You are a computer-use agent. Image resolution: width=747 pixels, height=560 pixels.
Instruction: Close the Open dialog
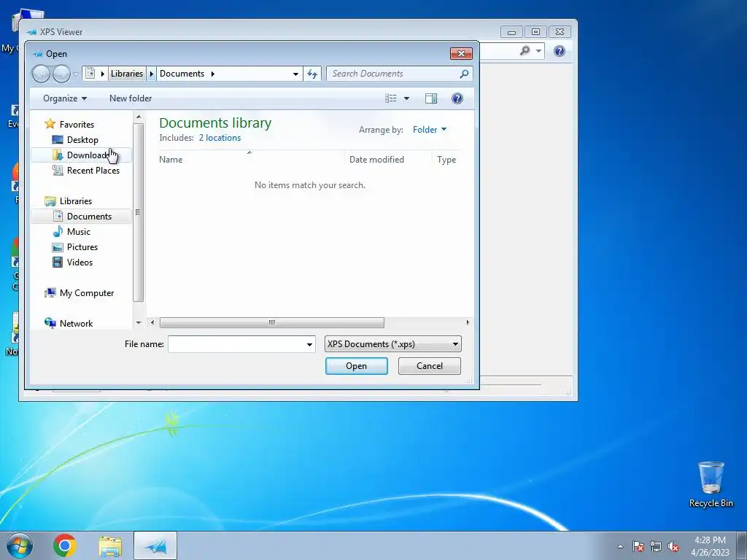coord(461,53)
